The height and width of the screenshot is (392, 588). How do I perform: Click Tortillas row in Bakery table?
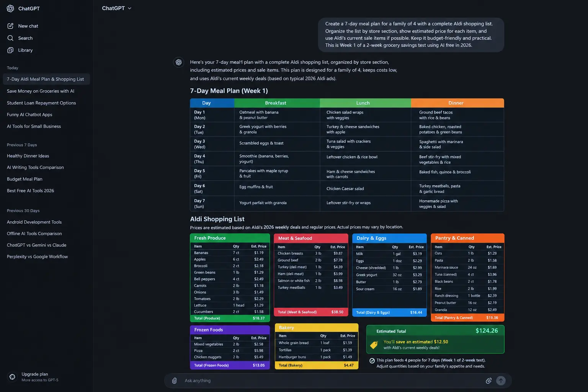[317, 350]
